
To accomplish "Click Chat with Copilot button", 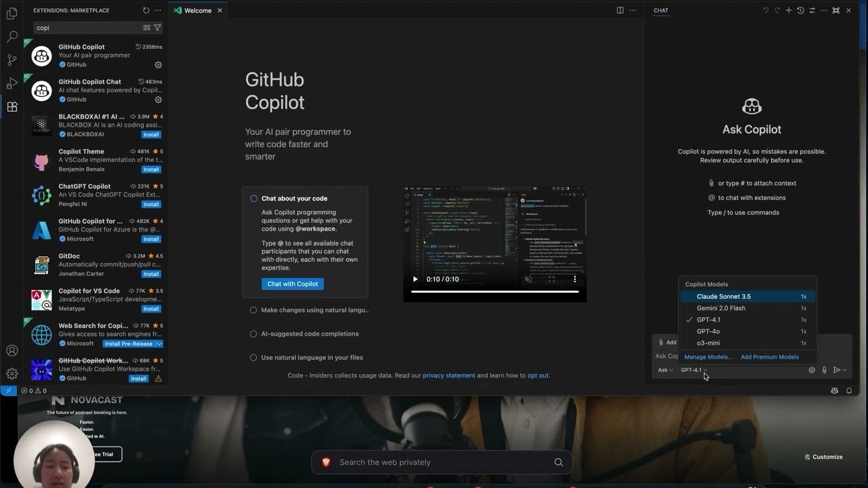I will click(292, 284).
